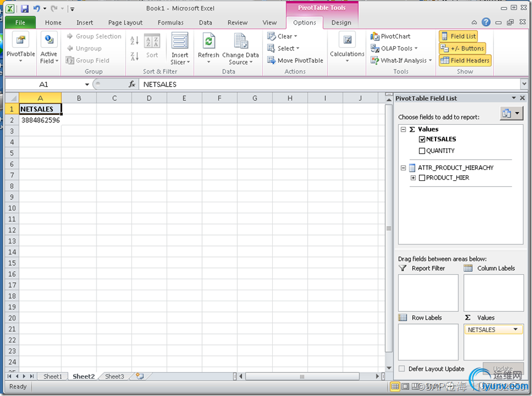This screenshot has width=532, height=396.
Task: Click the Save icon in quick access toolbar
Action: click(25, 9)
